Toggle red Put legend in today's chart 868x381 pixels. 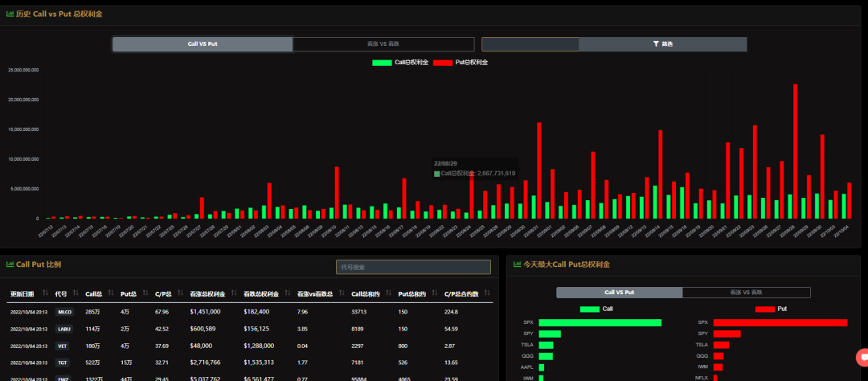point(771,309)
